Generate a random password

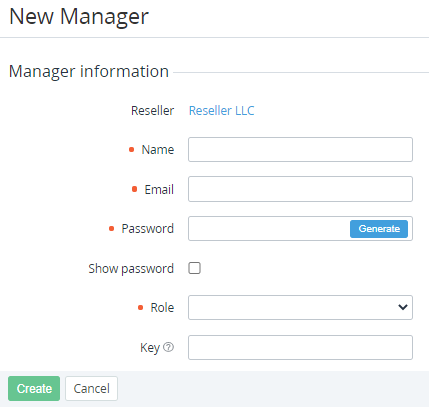click(x=379, y=229)
